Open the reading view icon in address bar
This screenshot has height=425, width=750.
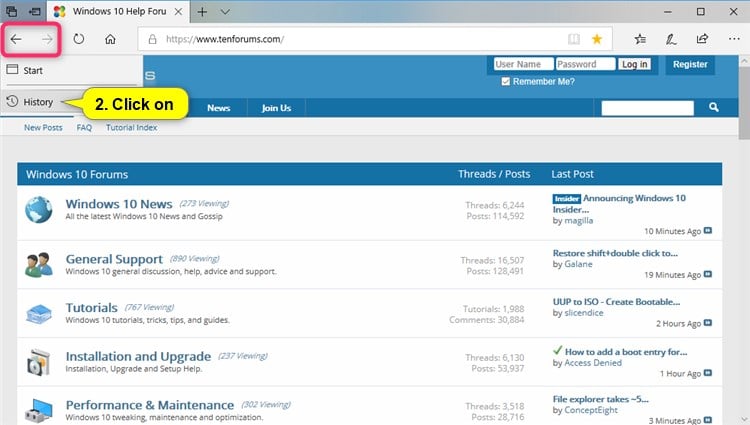pos(574,39)
